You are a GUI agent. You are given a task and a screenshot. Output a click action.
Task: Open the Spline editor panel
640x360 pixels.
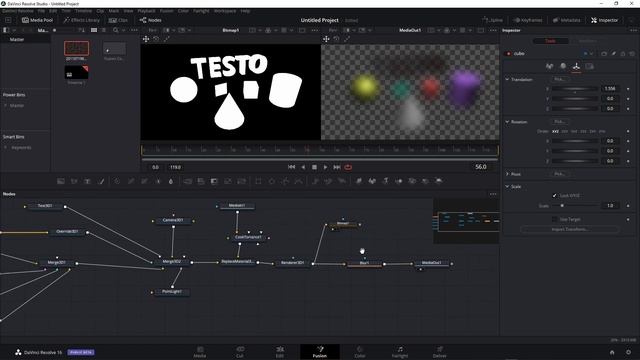[x=493, y=20]
